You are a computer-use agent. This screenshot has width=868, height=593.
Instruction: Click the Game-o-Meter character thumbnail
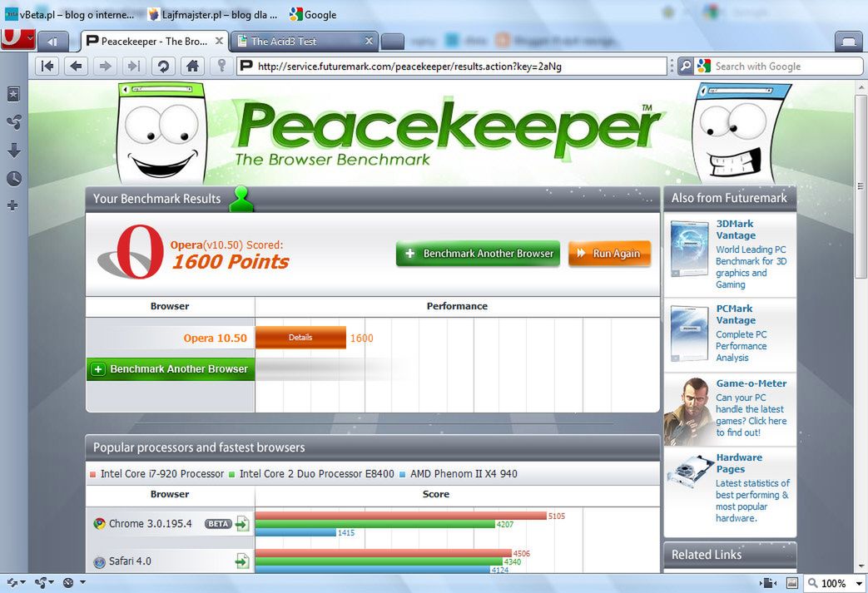pos(688,411)
